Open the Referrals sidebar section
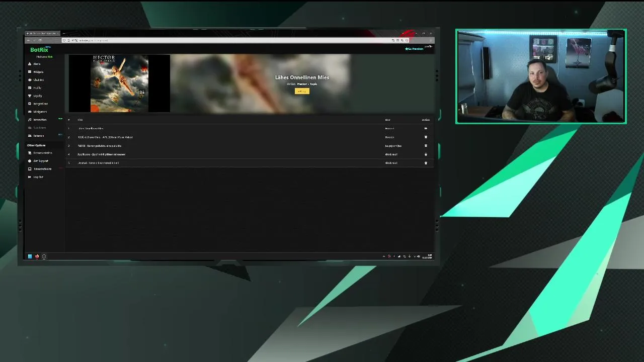644x362 pixels. (x=37, y=136)
